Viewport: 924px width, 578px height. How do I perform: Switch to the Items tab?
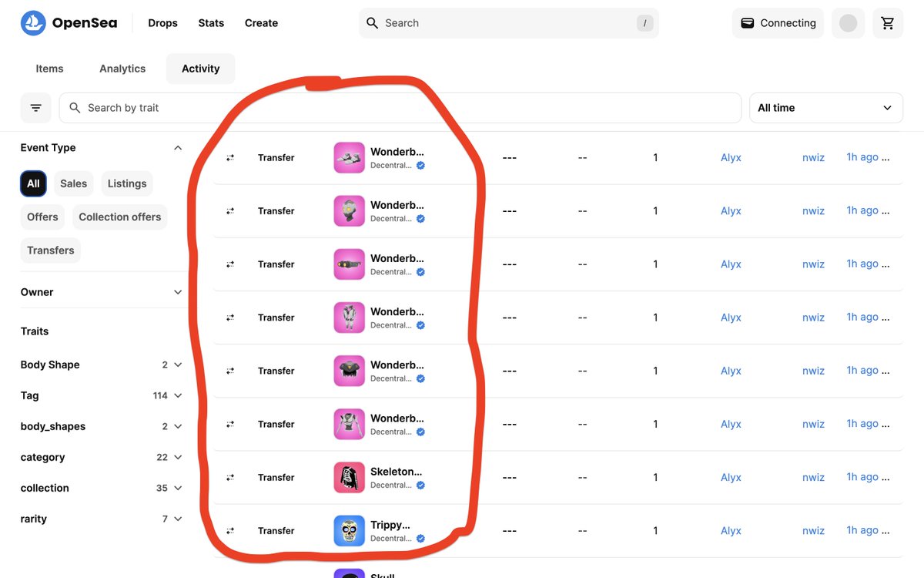tap(49, 69)
